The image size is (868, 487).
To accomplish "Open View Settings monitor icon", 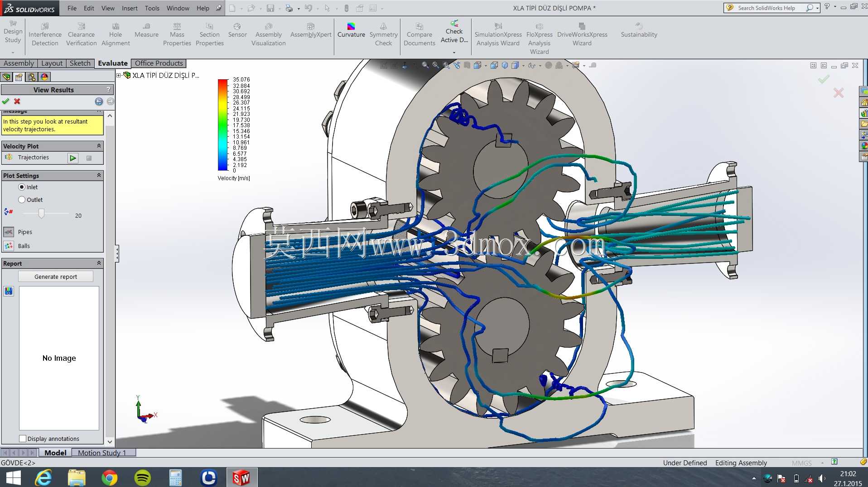I will pyautogui.click(x=576, y=65).
